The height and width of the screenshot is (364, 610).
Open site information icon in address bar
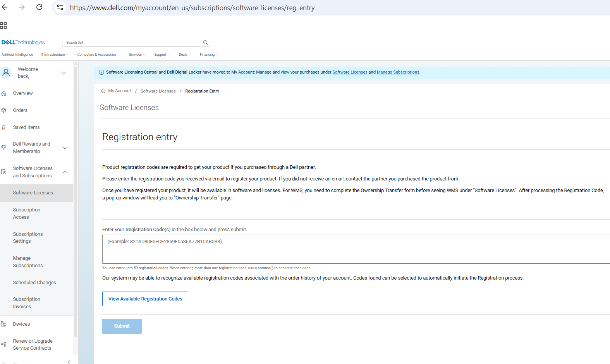tap(60, 7)
